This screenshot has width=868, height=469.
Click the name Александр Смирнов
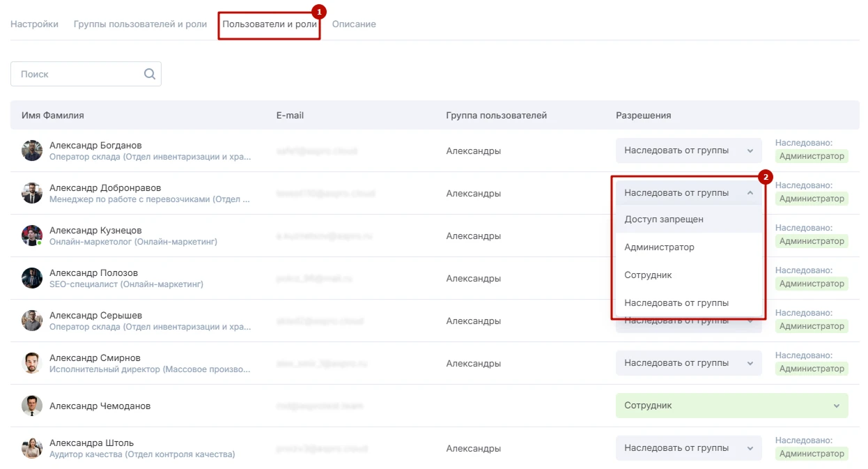click(x=95, y=358)
